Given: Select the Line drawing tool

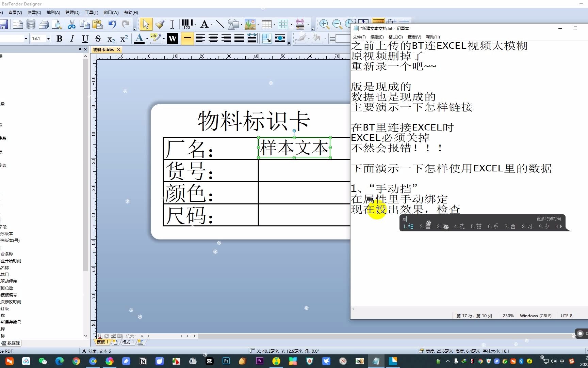Looking at the screenshot, I should 220,24.
